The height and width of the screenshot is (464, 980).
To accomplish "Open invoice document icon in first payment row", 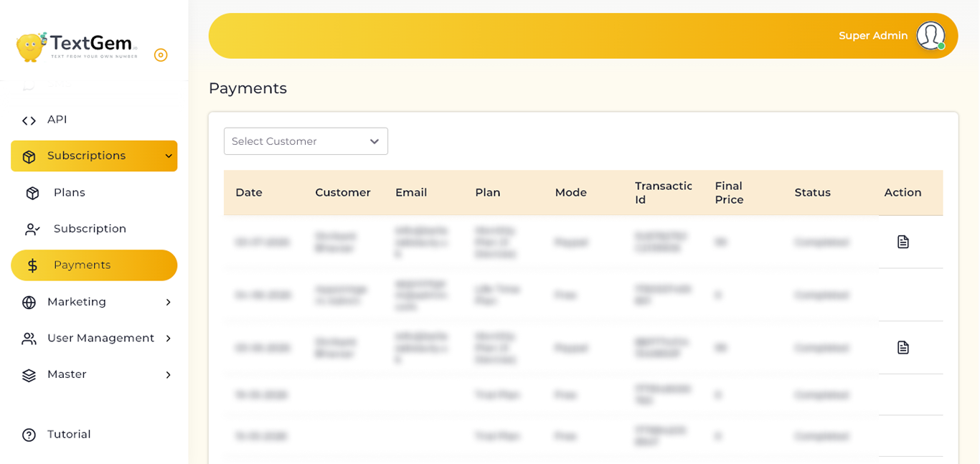I will [x=903, y=242].
